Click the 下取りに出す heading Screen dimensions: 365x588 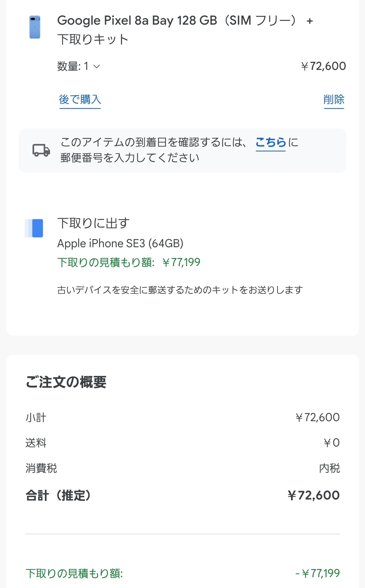pyautogui.click(x=94, y=223)
